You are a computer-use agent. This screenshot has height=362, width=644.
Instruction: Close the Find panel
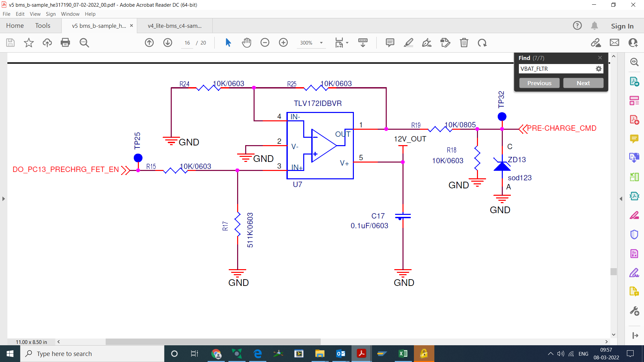tap(600, 58)
